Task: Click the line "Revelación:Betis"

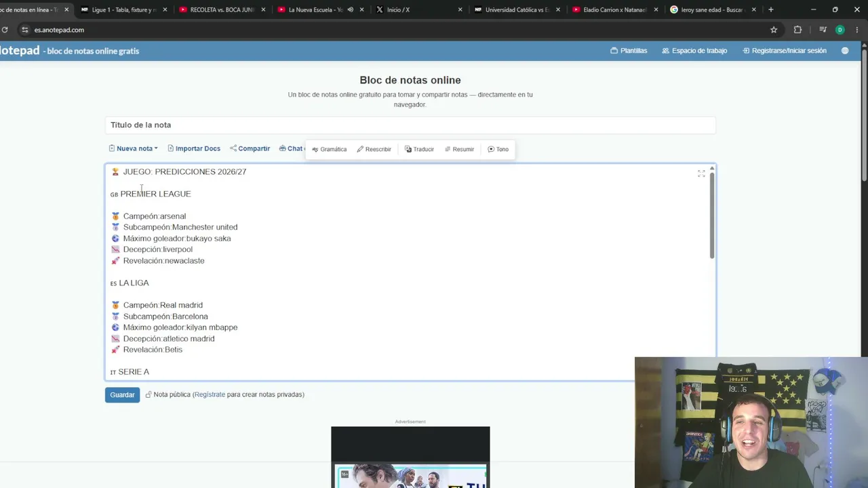Action: click(x=146, y=350)
